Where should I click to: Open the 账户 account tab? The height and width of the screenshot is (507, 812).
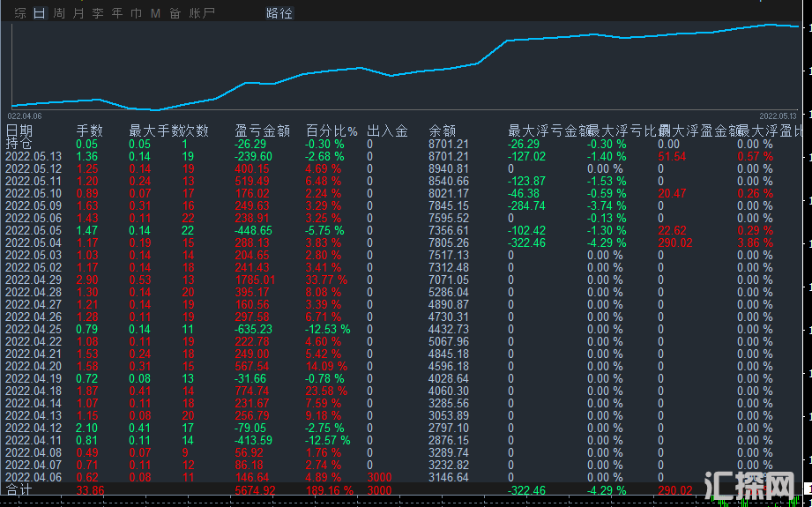click(202, 13)
